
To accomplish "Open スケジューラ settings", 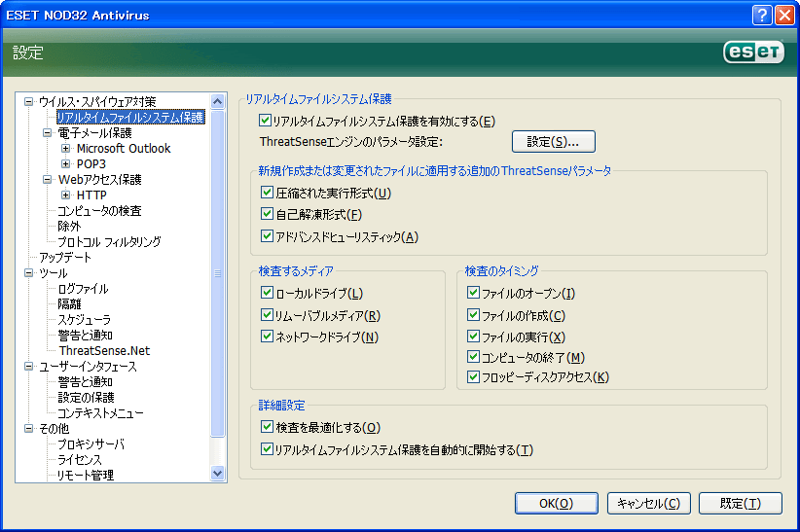I will 84,320.
